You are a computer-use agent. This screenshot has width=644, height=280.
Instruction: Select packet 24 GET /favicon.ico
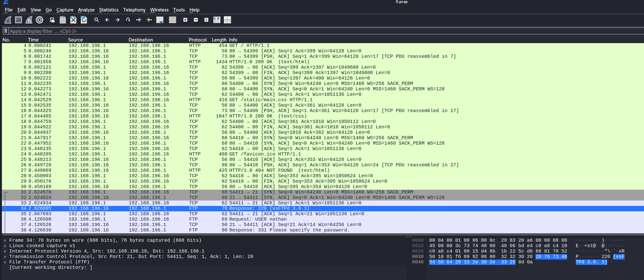coord(323,154)
